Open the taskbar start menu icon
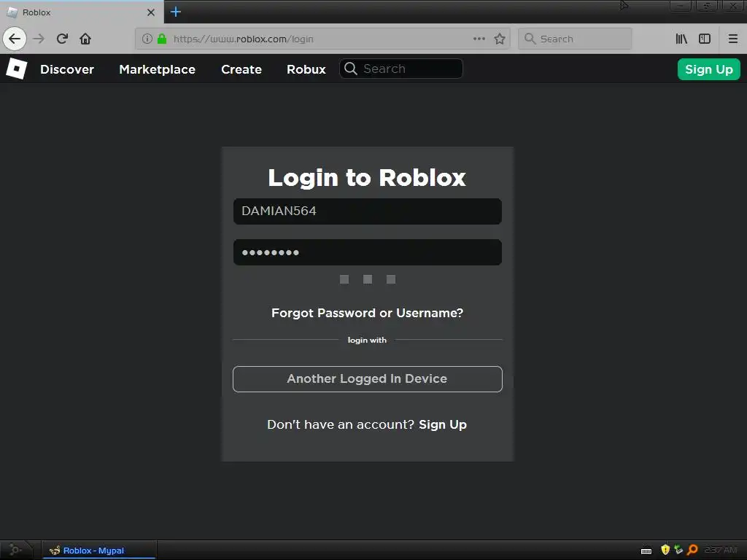Viewport: 747px width, 560px height. point(15,550)
